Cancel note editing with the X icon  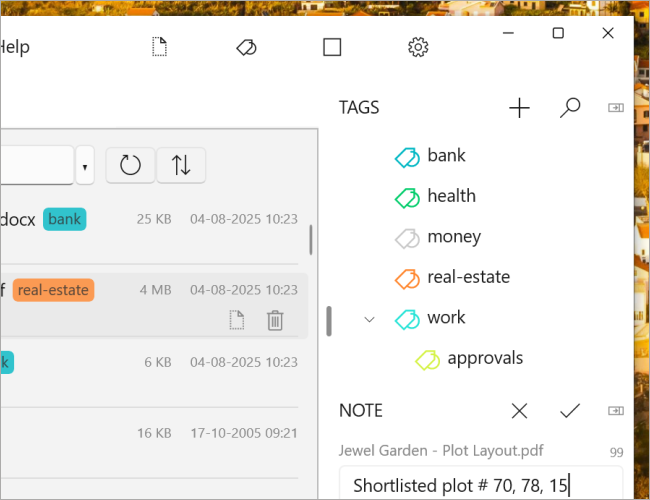coord(519,410)
